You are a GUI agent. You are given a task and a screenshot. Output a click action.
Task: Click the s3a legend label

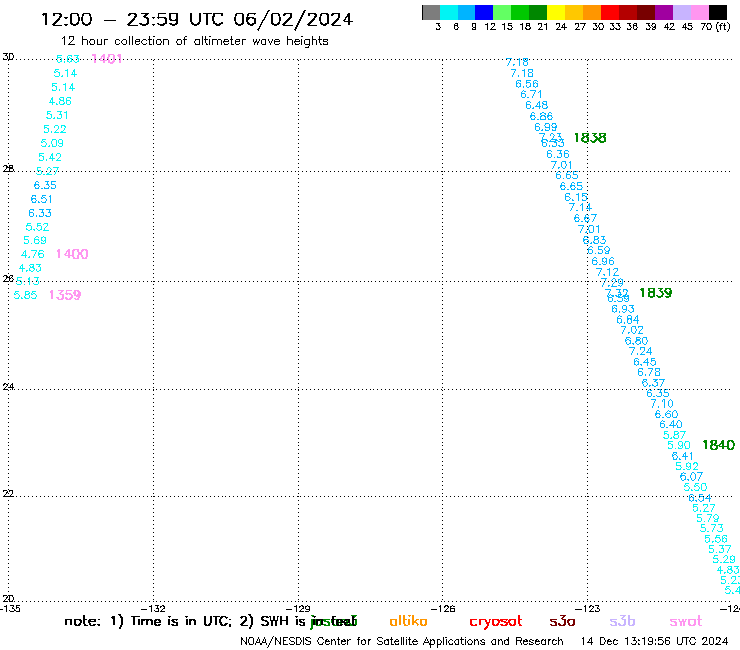[562, 621]
